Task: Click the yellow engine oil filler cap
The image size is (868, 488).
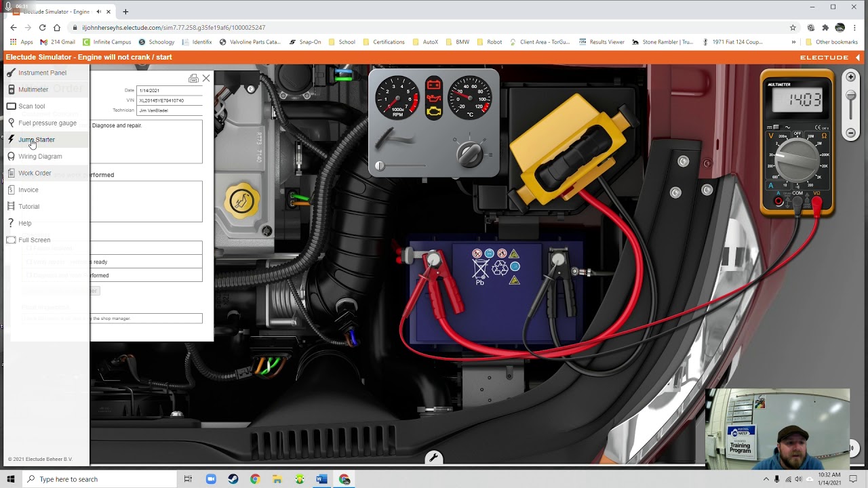Action: (x=241, y=201)
